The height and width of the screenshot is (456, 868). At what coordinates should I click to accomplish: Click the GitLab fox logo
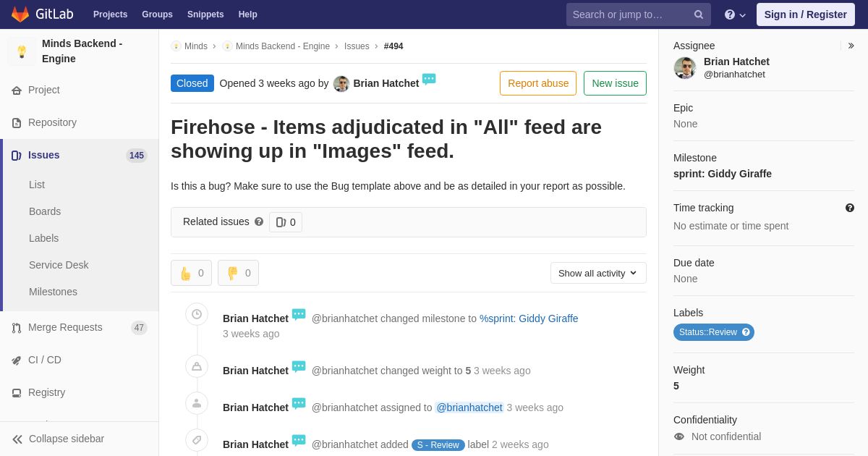(20, 14)
